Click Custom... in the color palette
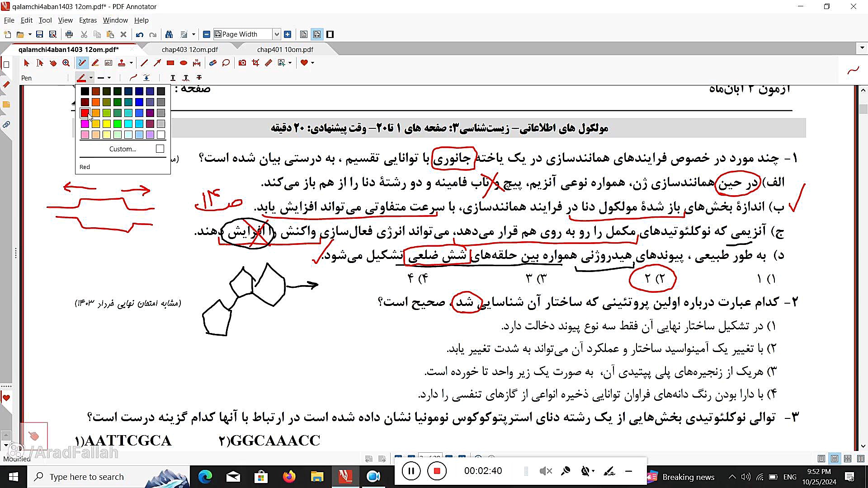868x488 pixels. (x=123, y=149)
